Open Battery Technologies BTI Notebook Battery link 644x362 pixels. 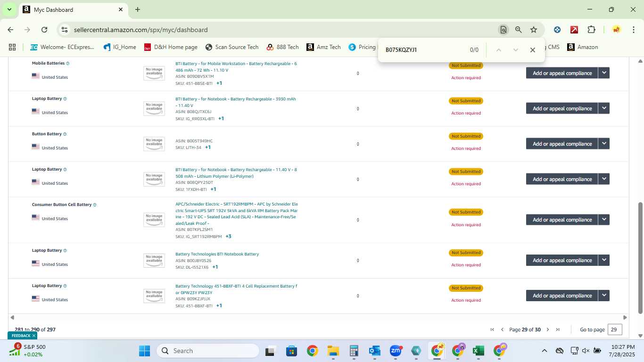pyautogui.click(x=217, y=254)
